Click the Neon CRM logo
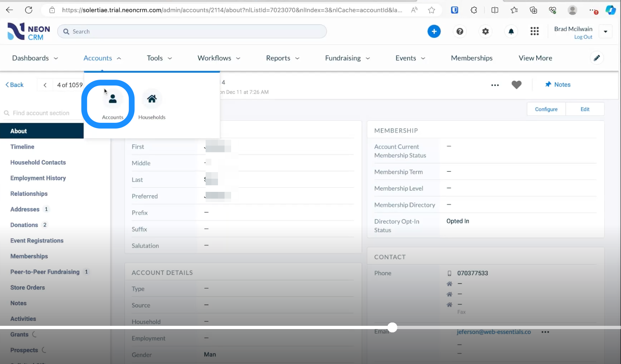Screen dimensions: 621x364 click(29, 32)
